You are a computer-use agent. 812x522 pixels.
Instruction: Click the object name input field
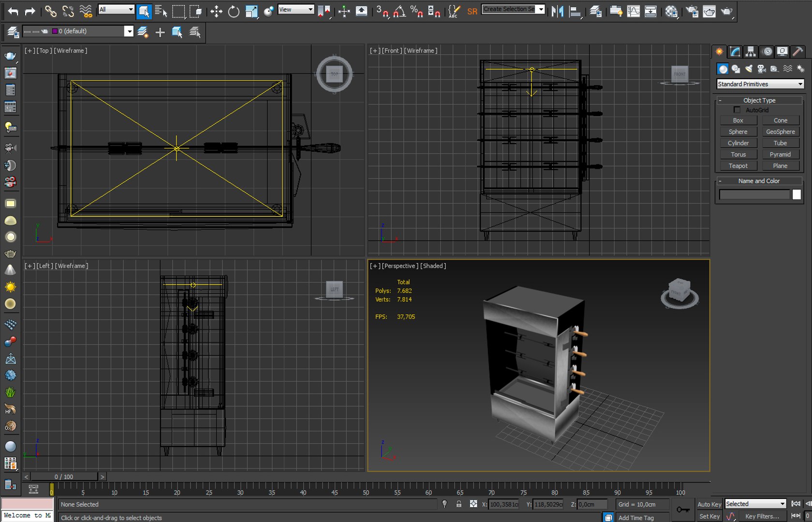pyautogui.click(x=754, y=194)
